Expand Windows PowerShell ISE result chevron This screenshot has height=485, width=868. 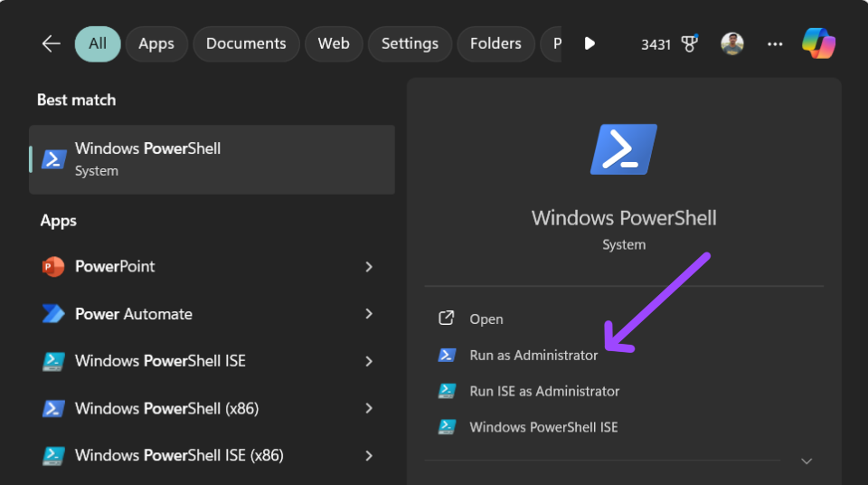coord(369,361)
